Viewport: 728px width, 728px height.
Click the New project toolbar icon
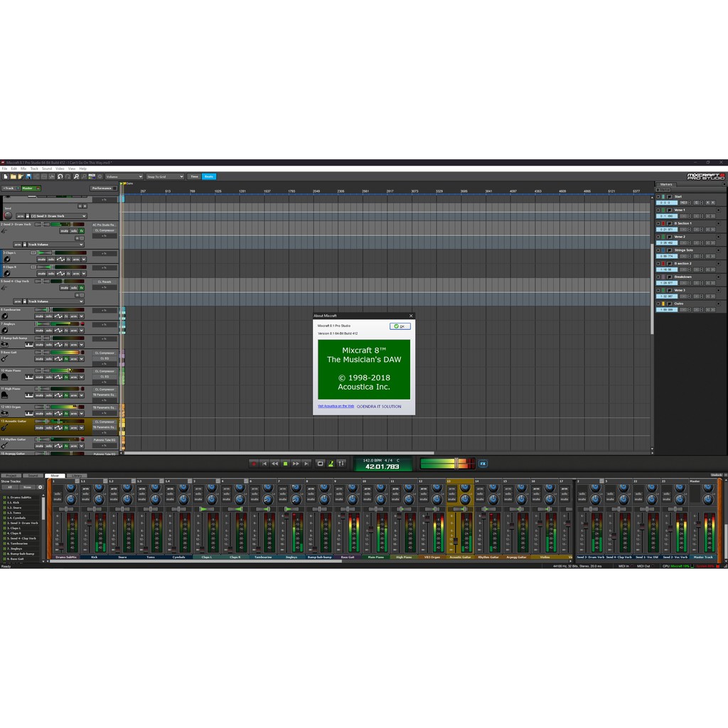5,176
